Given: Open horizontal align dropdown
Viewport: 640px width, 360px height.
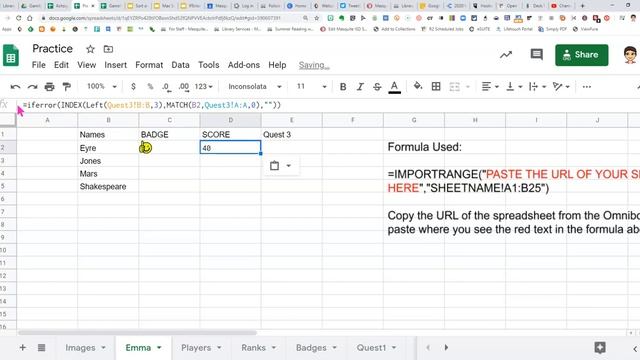Looking at the screenshot, I should [x=490, y=87].
